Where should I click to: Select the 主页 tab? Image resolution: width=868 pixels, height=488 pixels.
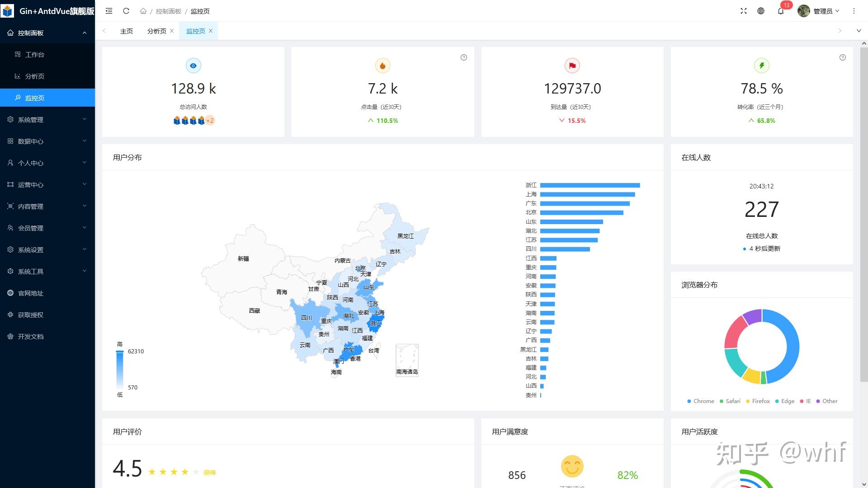point(126,31)
